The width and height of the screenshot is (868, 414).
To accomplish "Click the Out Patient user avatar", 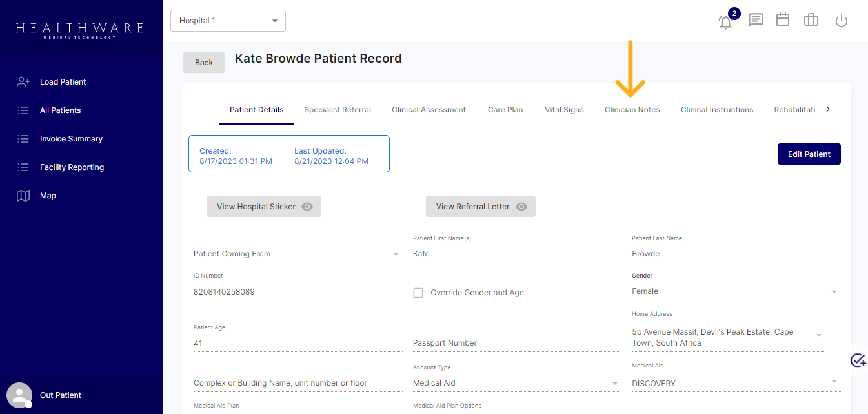I will (19, 395).
